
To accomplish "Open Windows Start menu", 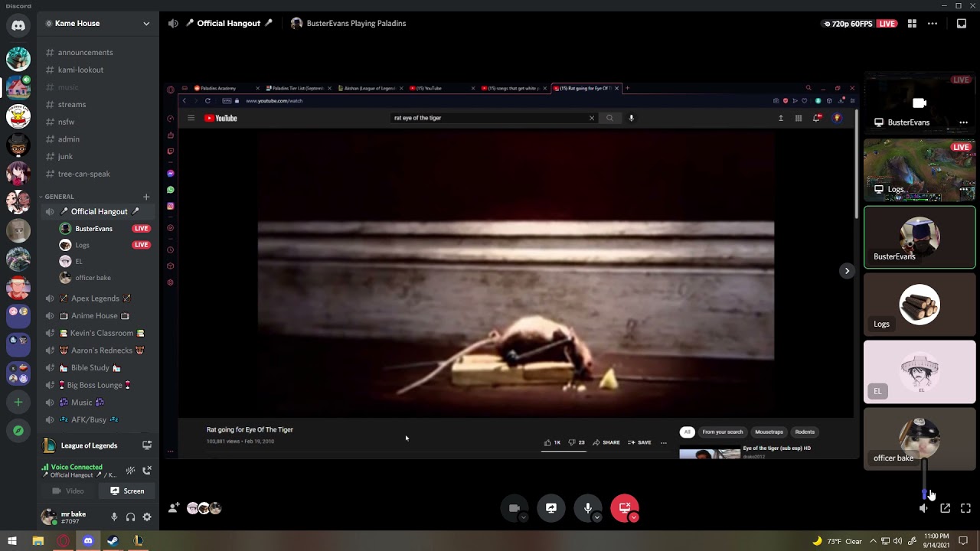I will 12,541.
